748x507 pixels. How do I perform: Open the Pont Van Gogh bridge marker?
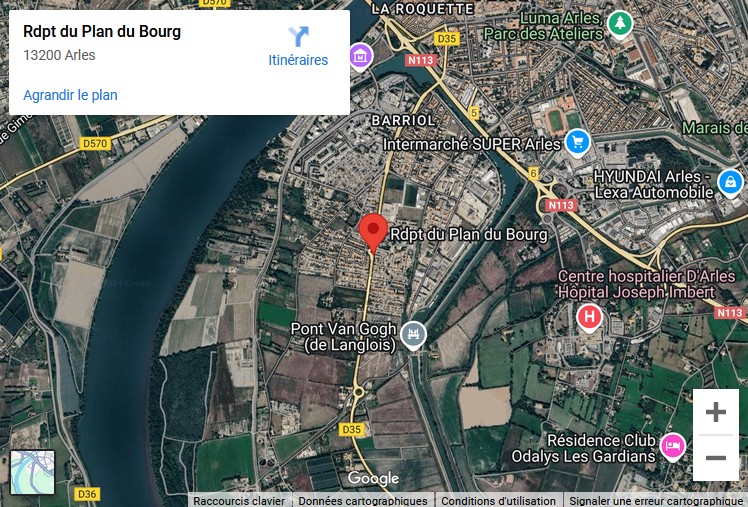tap(413, 335)
